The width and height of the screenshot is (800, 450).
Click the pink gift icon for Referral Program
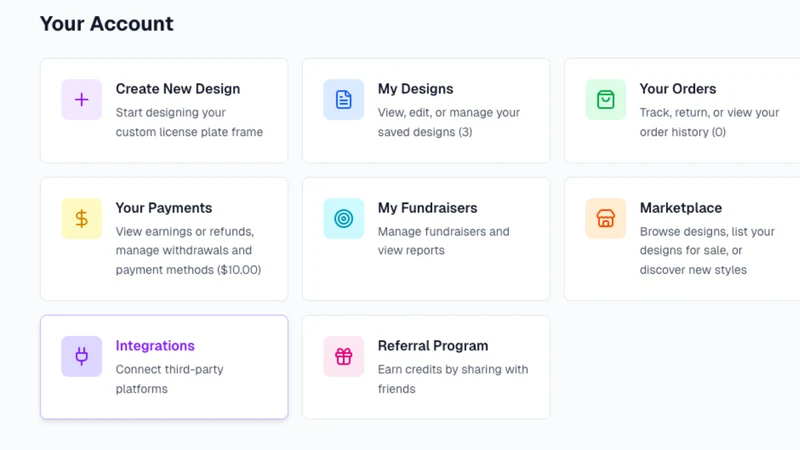coord(343,357)
